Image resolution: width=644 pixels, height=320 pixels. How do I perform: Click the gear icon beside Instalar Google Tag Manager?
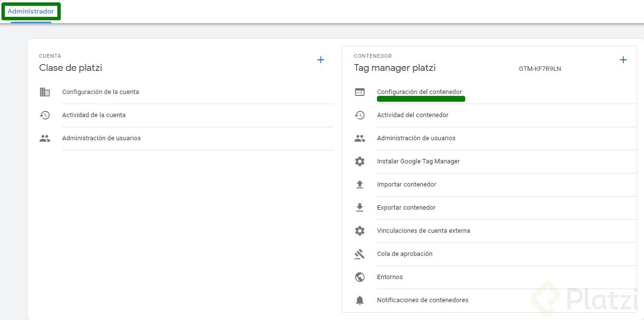360,161
